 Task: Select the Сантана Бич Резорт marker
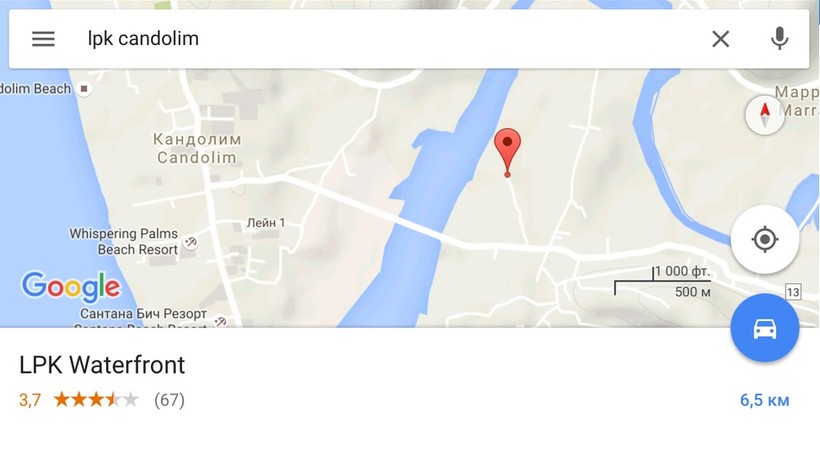[221, 320]
